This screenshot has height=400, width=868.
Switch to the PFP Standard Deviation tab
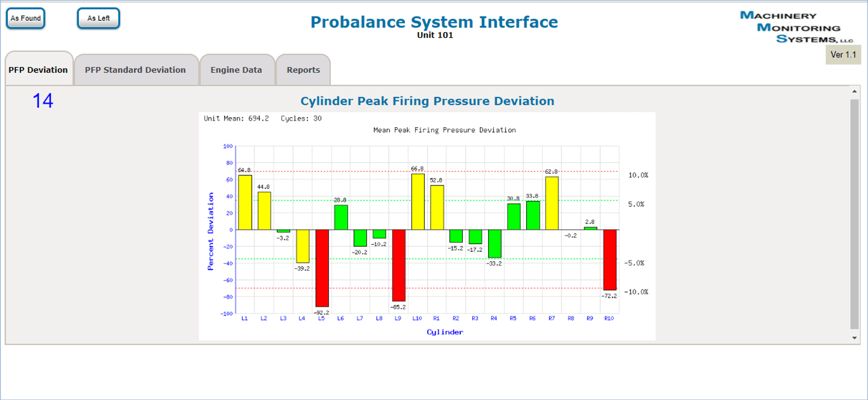[x=135, y=70]
